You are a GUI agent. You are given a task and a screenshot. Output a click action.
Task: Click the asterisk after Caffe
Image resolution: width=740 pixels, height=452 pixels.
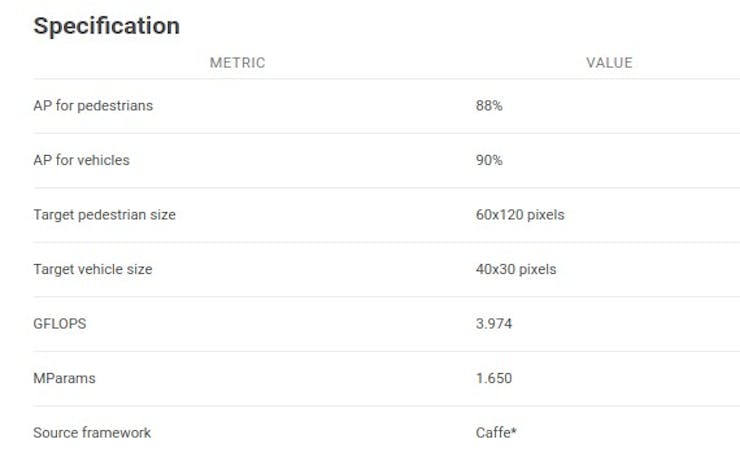pyautogui.click(x=514, y=430)
